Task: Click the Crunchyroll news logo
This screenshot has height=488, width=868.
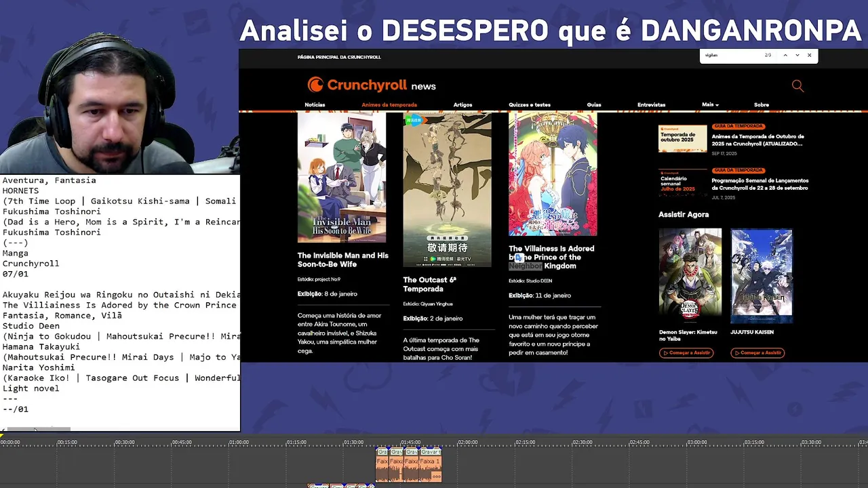Action: (x=372, y=85)
